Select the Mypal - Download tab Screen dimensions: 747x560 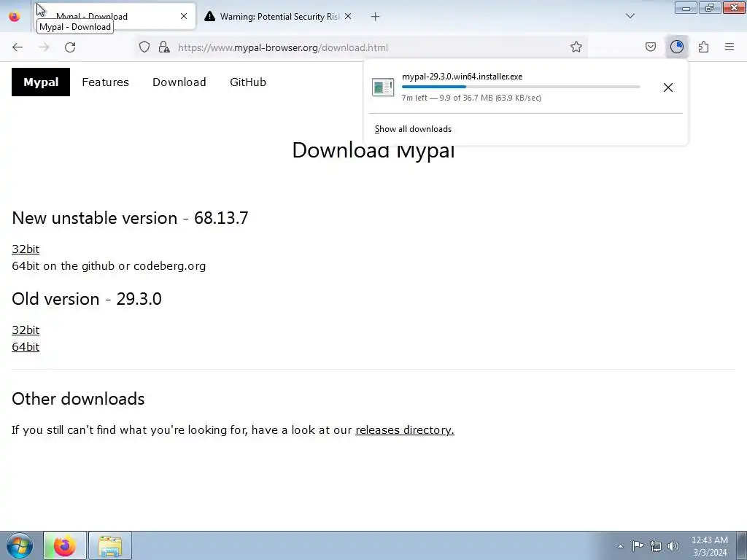click(116, 17)
